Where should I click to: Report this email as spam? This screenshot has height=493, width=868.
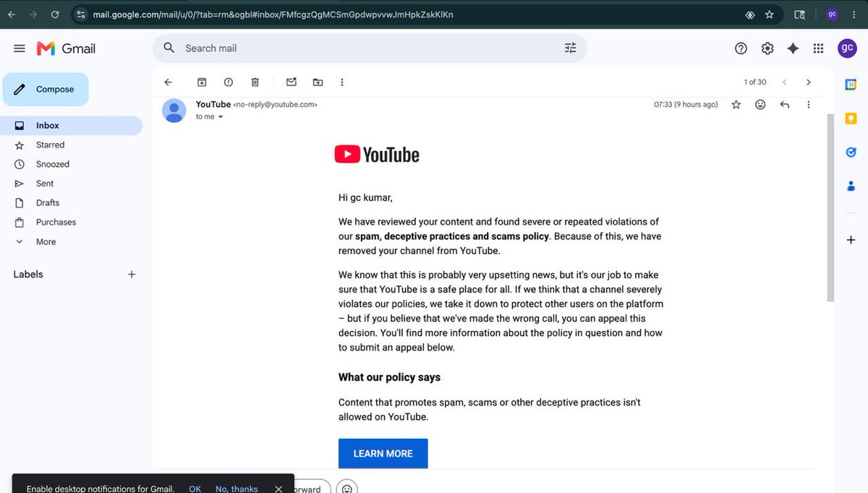(229, 82)
